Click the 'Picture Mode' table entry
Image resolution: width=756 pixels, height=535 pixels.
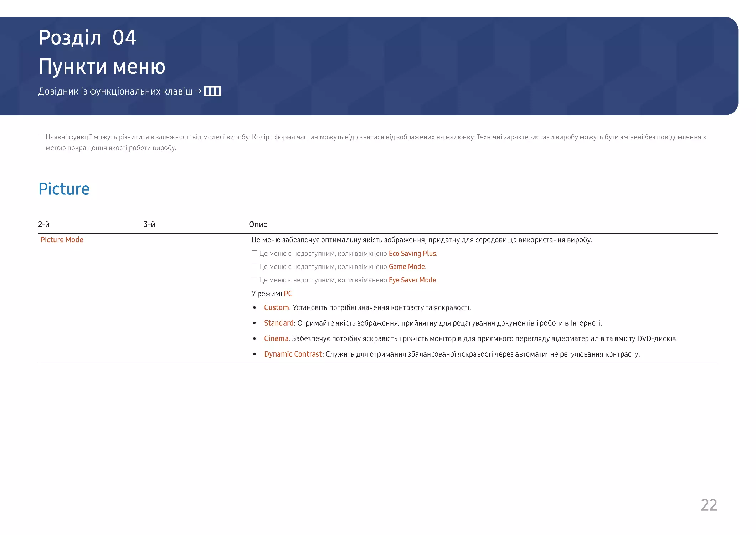coord(62,240)
